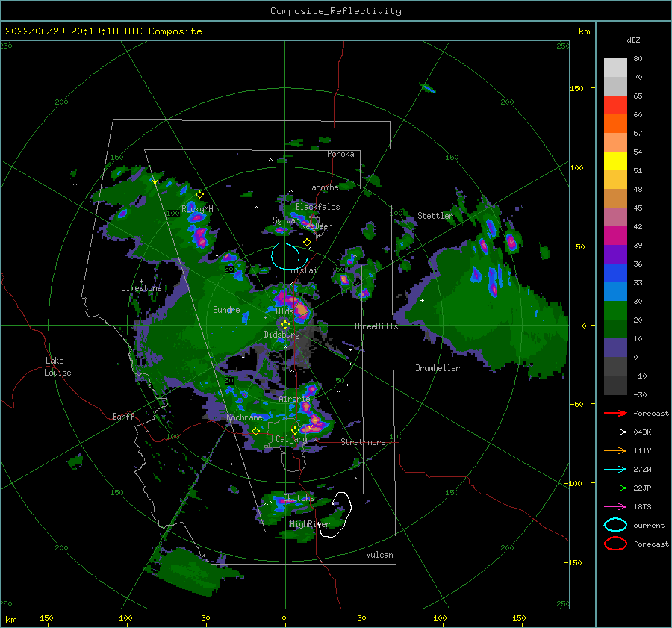672x628 pixels.
Task: Click the yellow diamond marker at Didsbury radar center
Action: click(x=285, y=325)
